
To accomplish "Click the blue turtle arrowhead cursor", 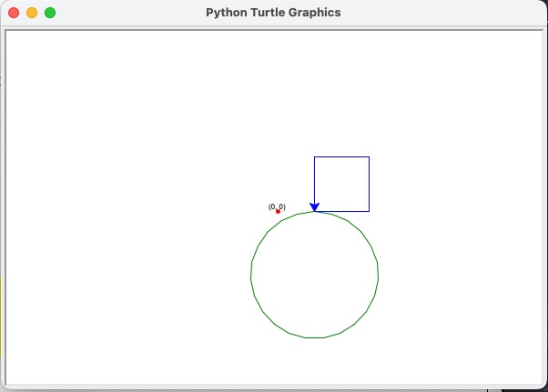I will tap(314, 207).
